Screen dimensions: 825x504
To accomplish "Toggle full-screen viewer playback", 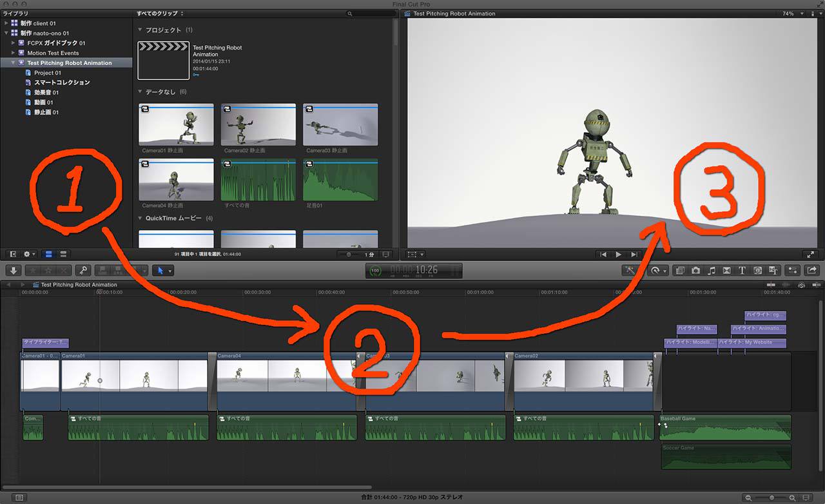I will click(810, 255).
